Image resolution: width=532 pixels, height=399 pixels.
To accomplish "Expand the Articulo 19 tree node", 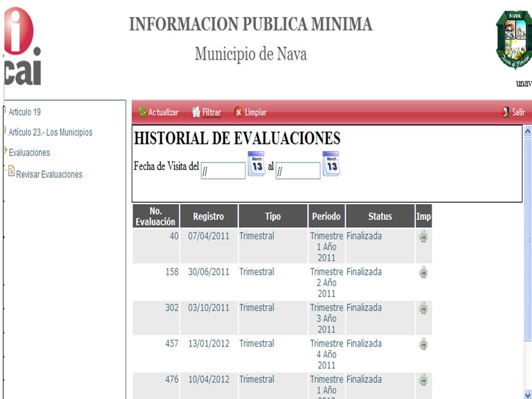I will 5,110.
